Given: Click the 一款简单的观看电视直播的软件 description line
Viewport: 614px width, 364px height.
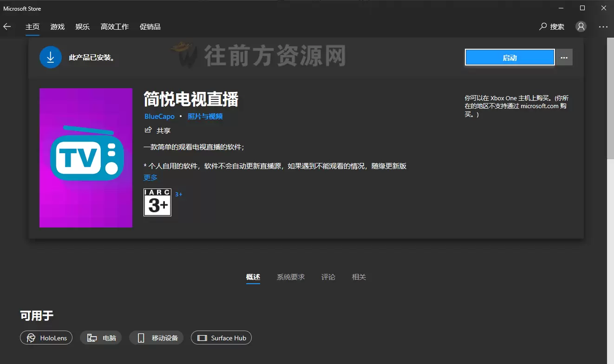Looking at the screenshot, I should point(194,147).
